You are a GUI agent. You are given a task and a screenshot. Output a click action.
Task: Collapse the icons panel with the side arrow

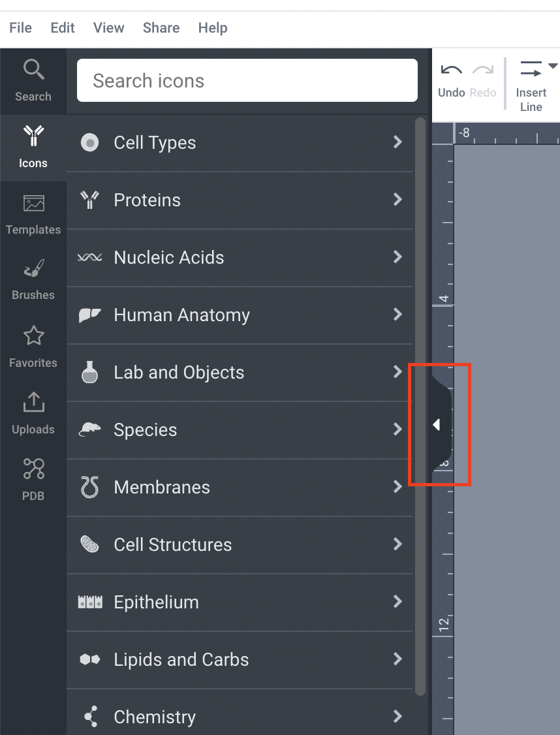pyautogui.click(x=437, y=424)
